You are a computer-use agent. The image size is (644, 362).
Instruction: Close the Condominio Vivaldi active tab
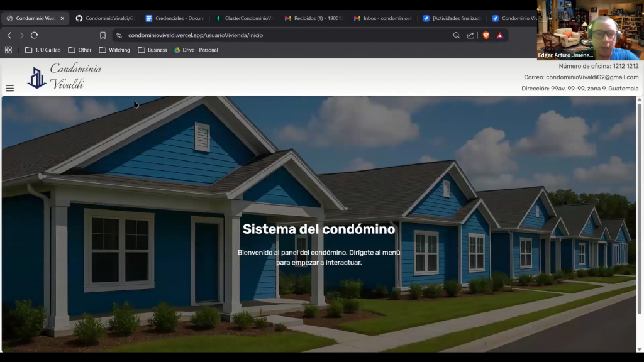[62, 19]
